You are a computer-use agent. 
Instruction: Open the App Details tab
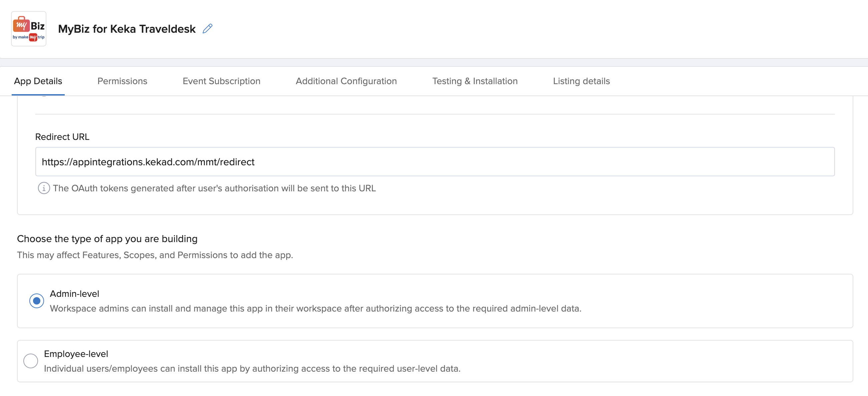[38, 81]
